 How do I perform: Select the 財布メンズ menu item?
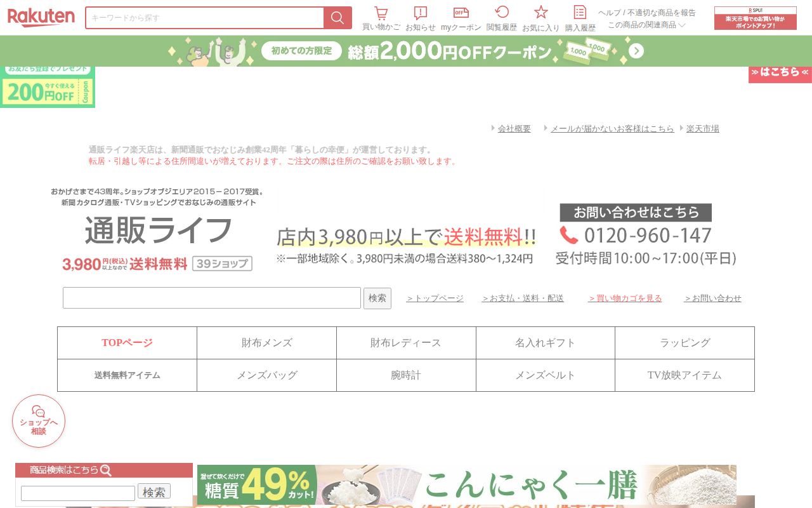pyautogui.click(x=266, y=343)
